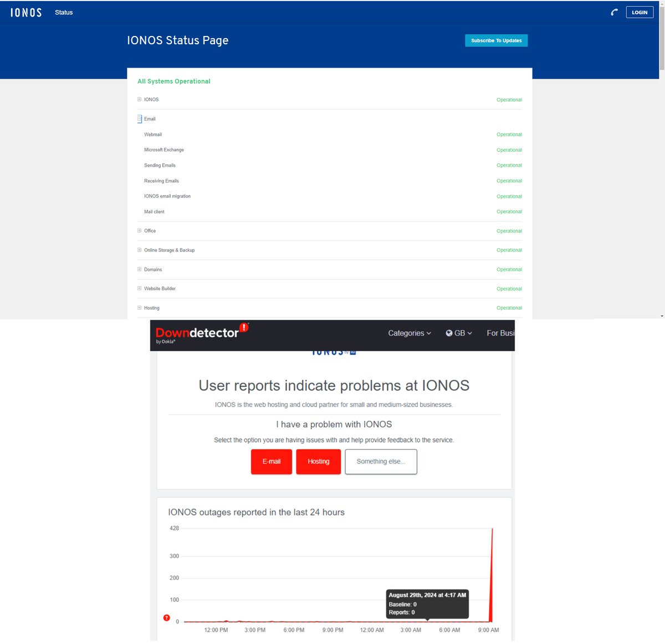Click Operational status beside Hosting
665x644 pixels.
click(x=509, y=308)
